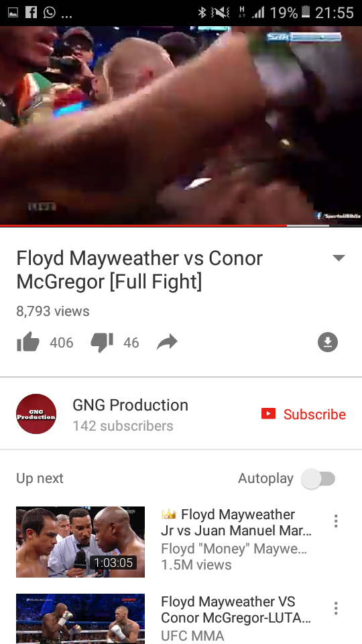Open WhatsApp notification in the status bar
This screenshot has width=362, height=644.
tap(49, 12)
